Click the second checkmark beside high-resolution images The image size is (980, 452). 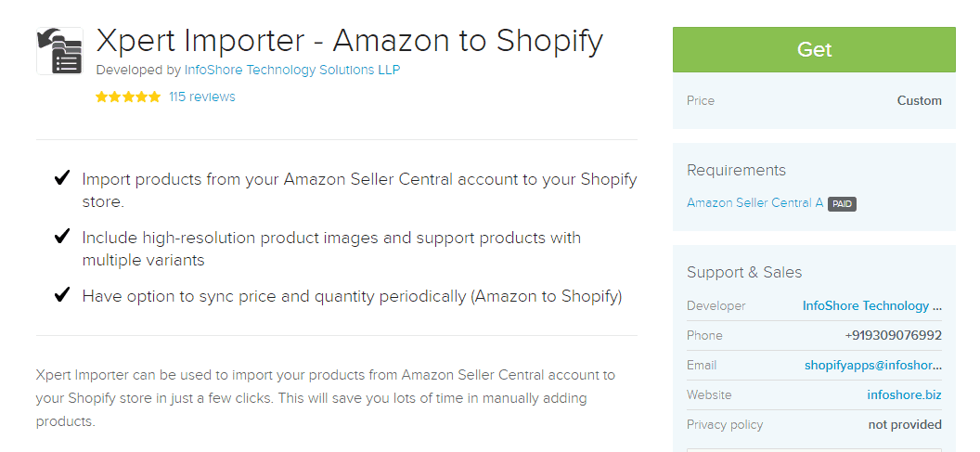point(62,237)
